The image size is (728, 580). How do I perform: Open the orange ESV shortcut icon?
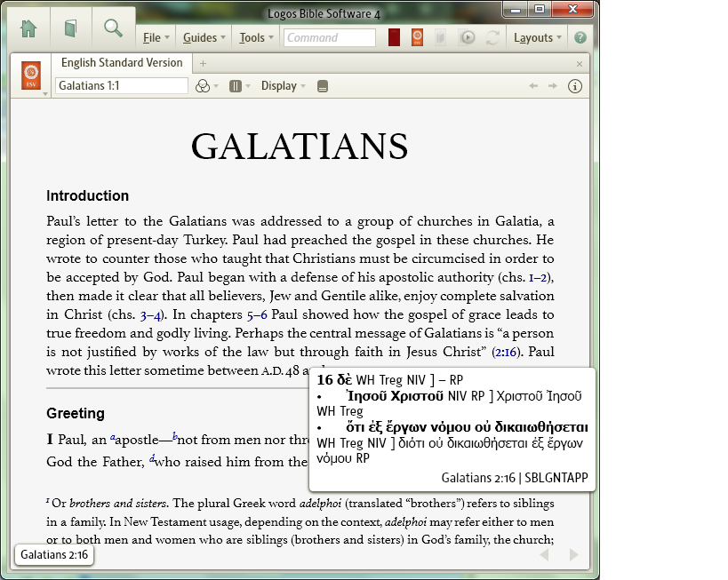point(418,37)
